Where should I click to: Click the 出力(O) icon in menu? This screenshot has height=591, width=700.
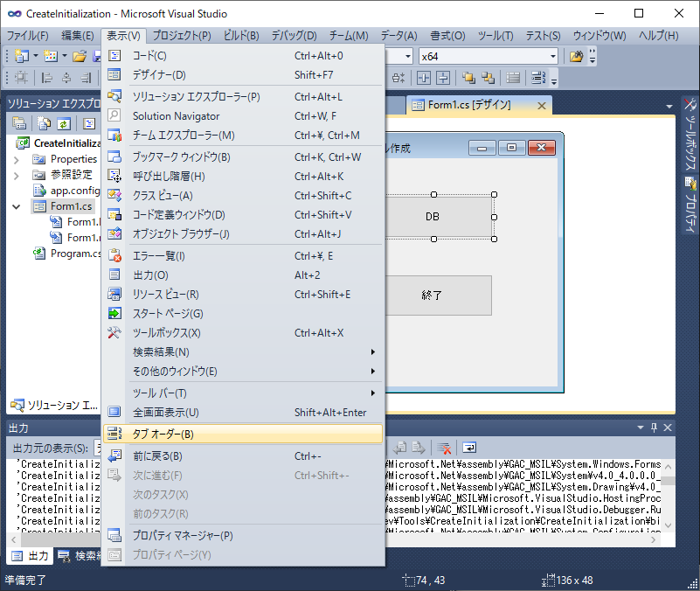coord(114,275)
